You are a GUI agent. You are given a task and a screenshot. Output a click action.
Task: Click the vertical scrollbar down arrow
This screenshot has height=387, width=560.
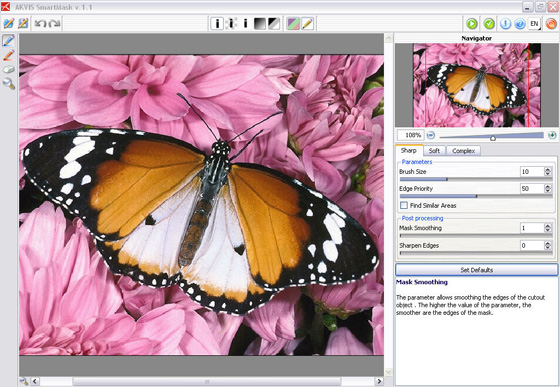(x=389, y=372)
